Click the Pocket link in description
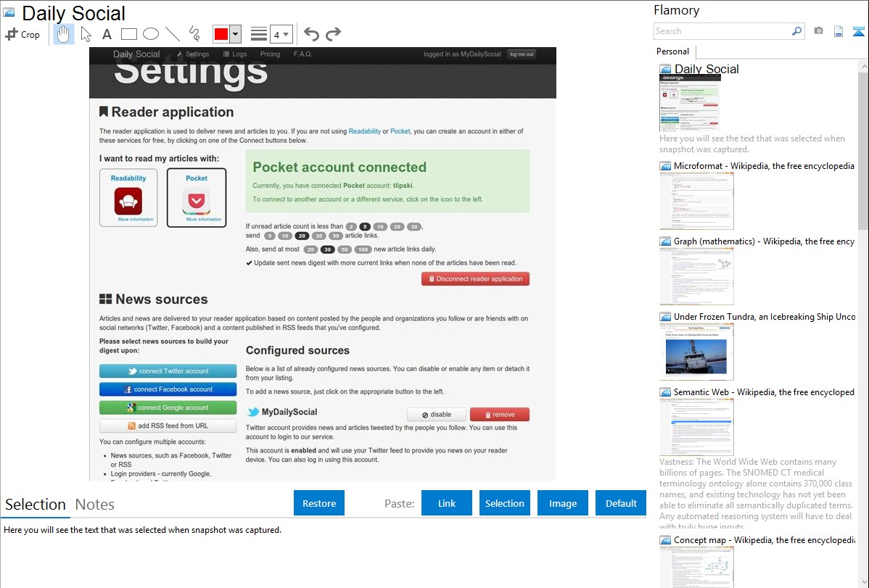Screen dimensions: 869x588 pyautogui.click(x=400, y=131)
